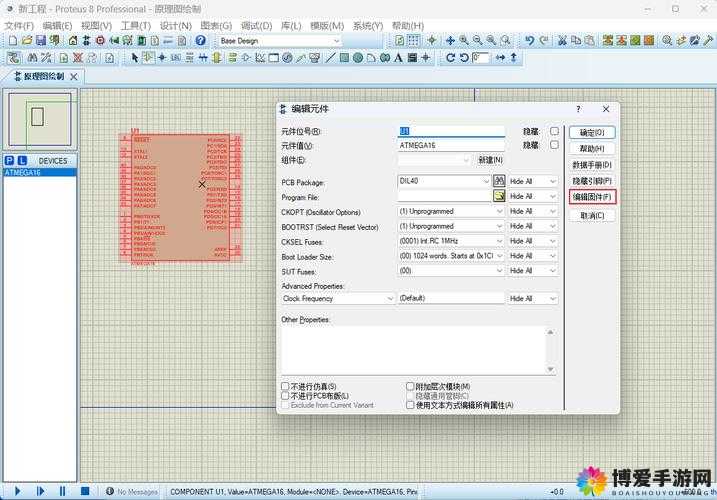
Task: Enable 附加层次模块(M) checkbox
Action: coord(410,387)
